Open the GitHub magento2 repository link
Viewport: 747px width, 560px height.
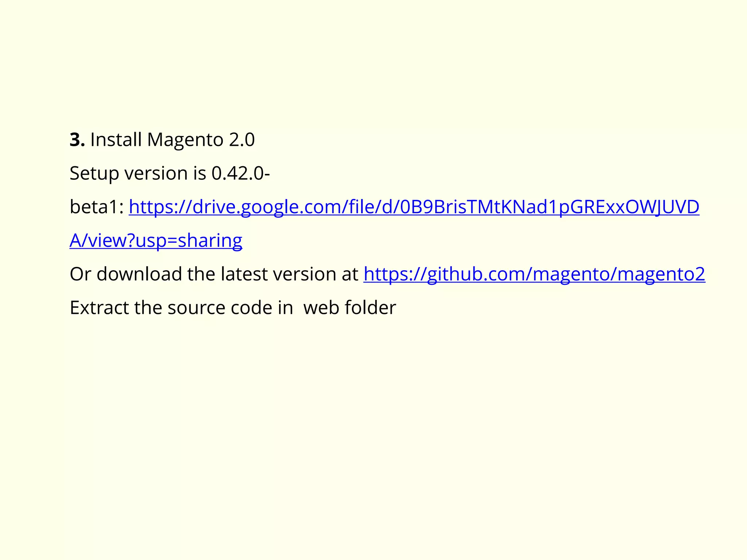(534, 274)
